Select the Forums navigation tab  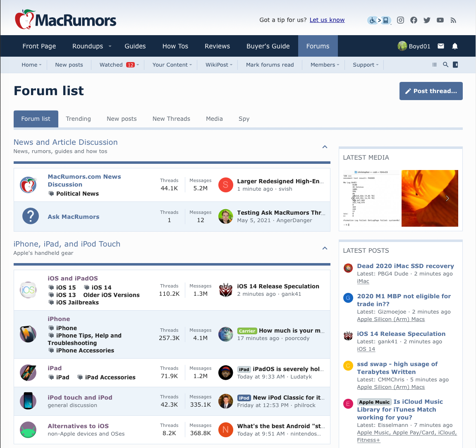point(318,46)
